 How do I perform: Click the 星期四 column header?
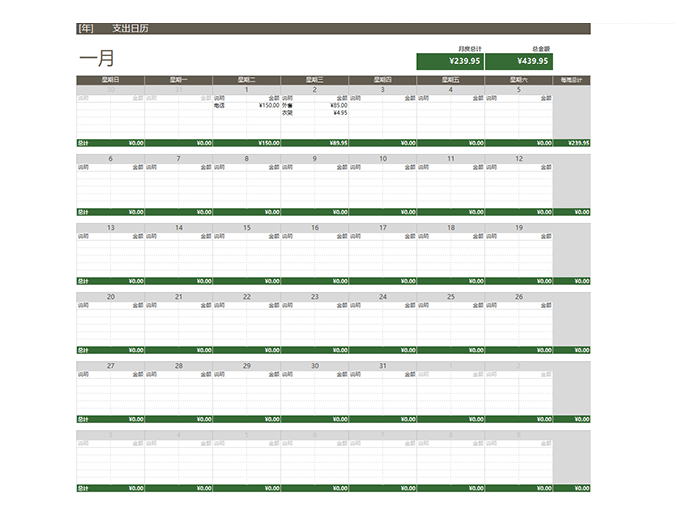tap(383, 80)
